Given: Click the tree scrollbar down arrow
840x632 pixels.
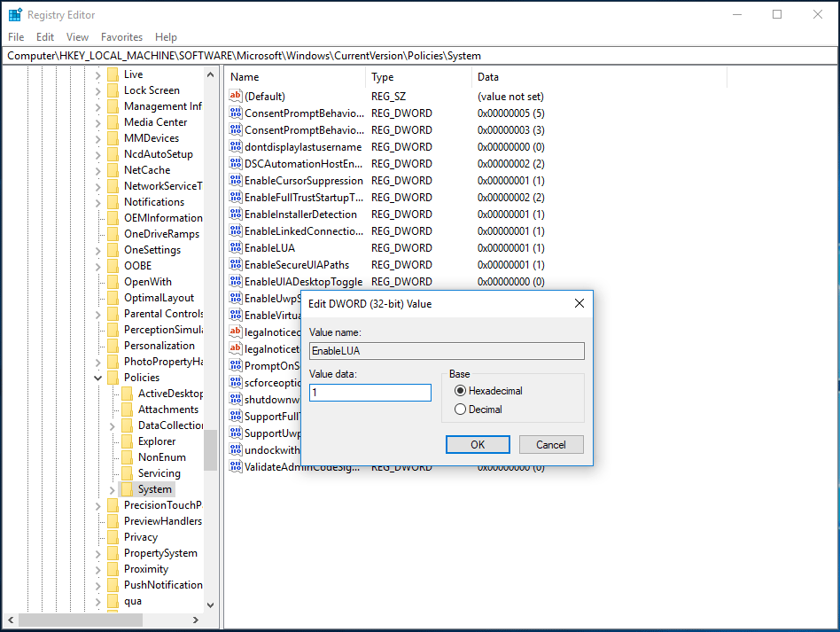Looking at the screenshot, I should (211, 605).
